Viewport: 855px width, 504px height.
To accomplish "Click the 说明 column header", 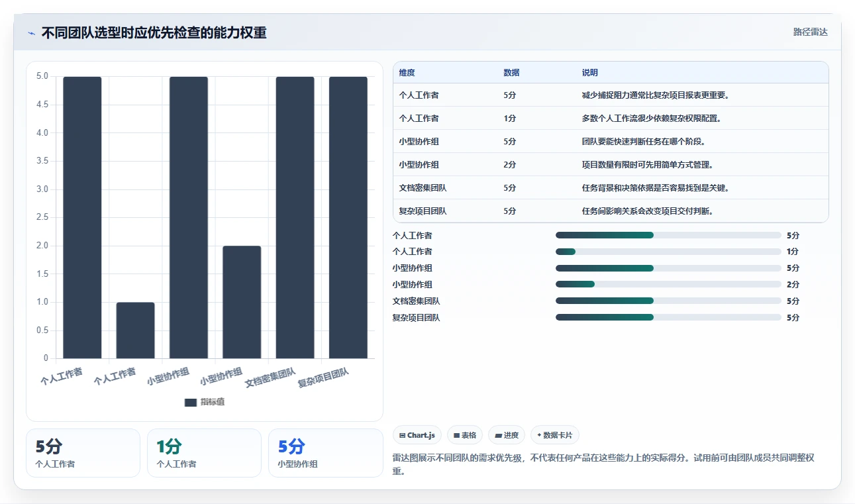I will (590, 73).
